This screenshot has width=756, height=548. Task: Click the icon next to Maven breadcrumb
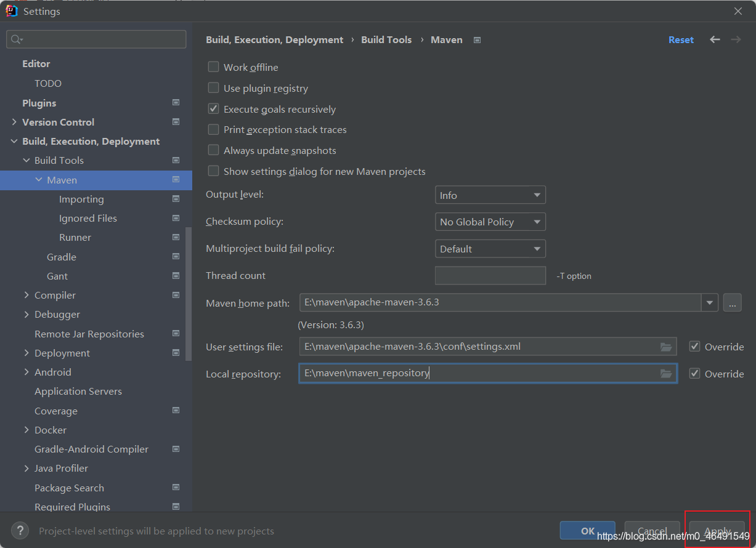point(477,40)
